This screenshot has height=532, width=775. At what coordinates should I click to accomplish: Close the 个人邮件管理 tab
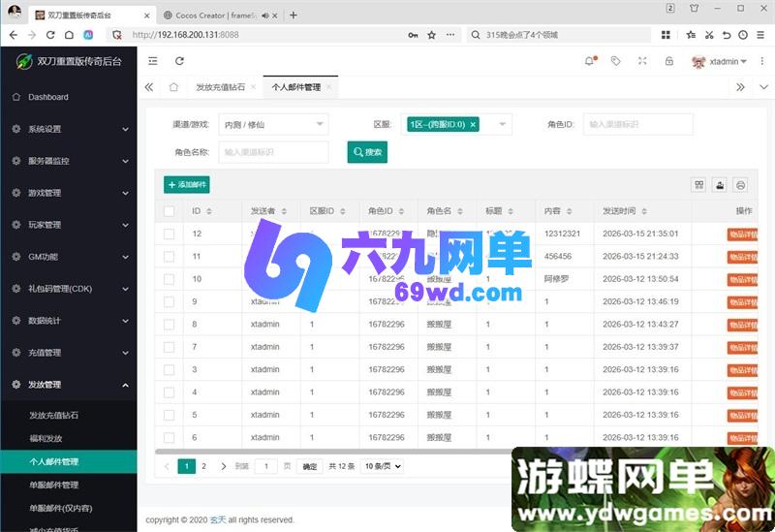click(329, 87)
